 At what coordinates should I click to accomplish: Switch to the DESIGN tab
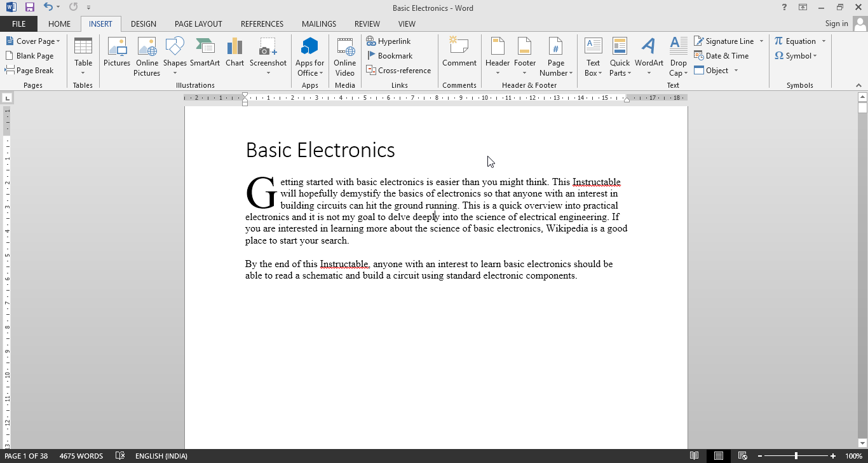[x=144, y=24]
